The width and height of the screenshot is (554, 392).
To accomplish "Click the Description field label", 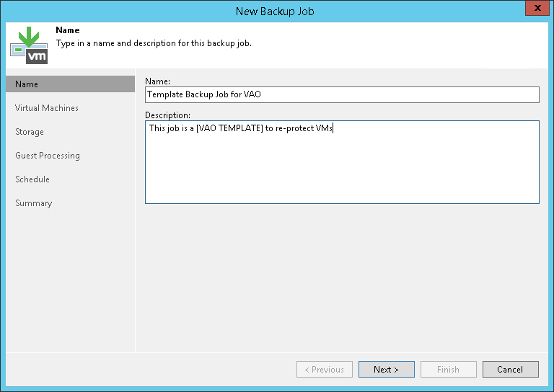I will point(167,115).
